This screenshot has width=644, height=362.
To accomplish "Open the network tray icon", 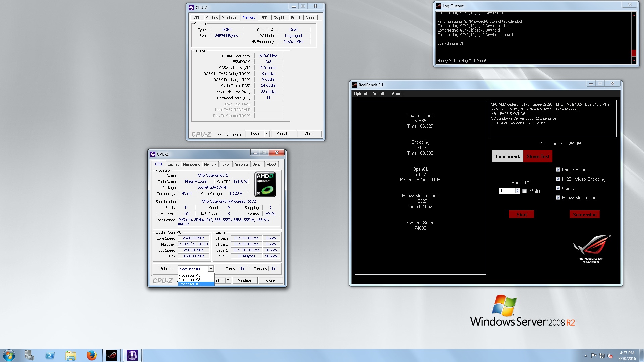I will [x=602, y=356].
